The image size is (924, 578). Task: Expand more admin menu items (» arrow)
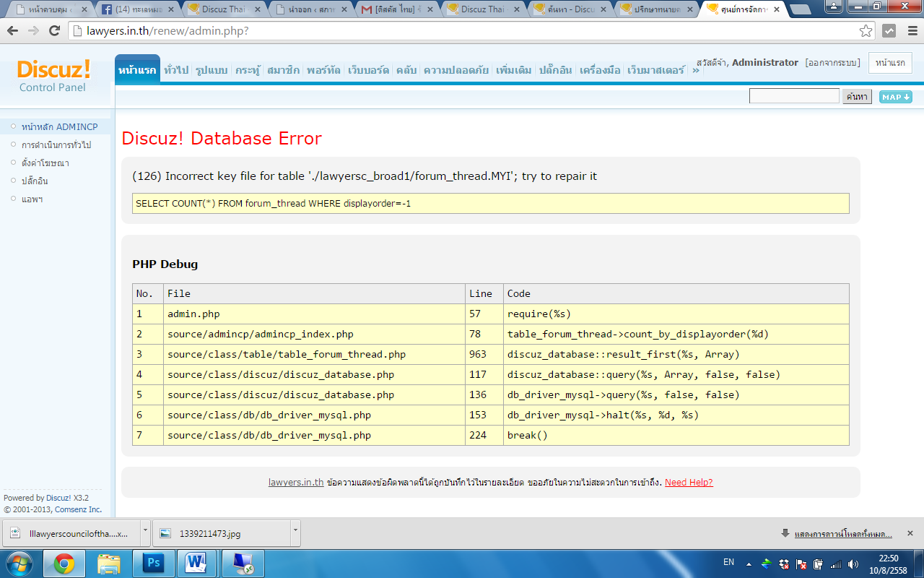pos(695,70)
